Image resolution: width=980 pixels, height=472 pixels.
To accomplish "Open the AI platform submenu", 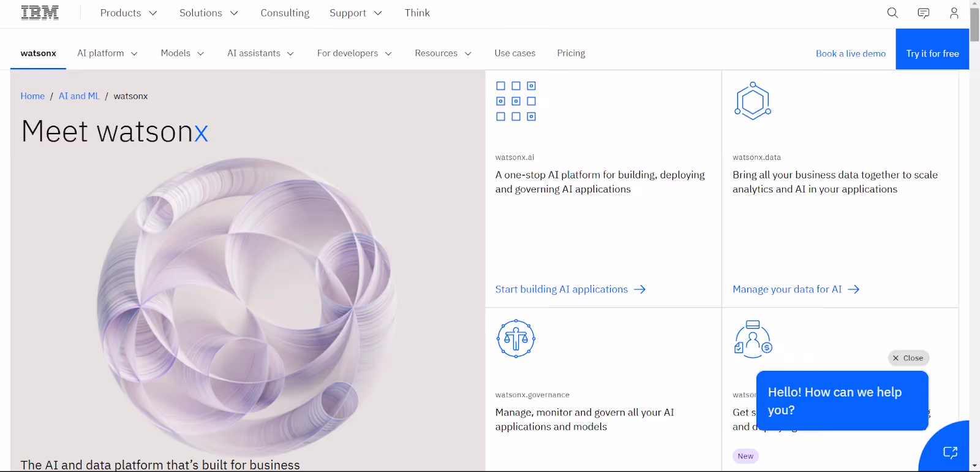I will 107,53.
